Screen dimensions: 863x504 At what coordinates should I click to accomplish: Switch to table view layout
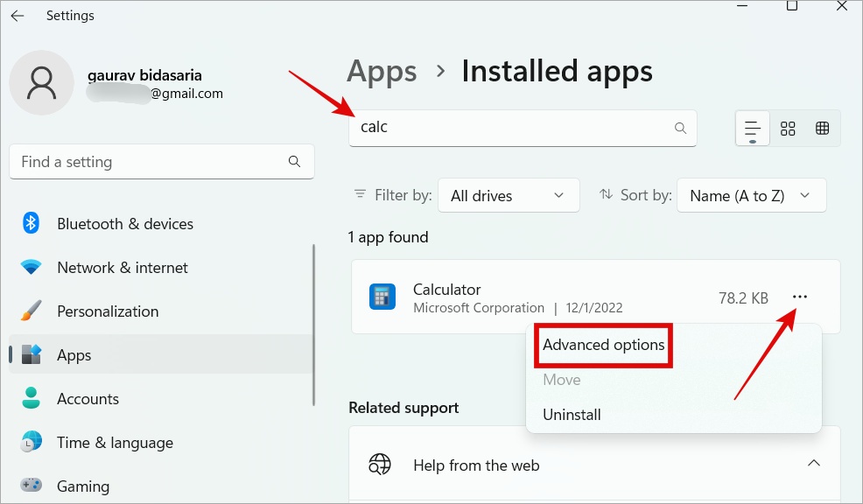tap(823, 129)
